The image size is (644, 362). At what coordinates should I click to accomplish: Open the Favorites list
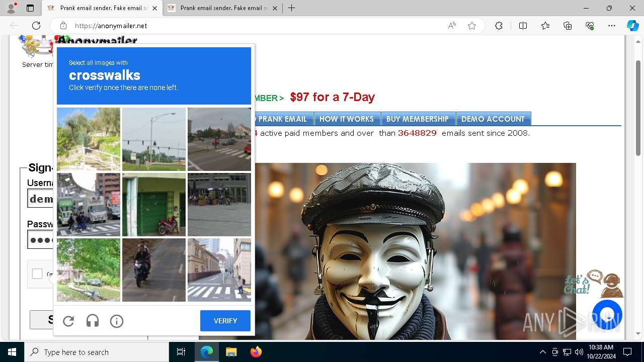coord(545,26)
